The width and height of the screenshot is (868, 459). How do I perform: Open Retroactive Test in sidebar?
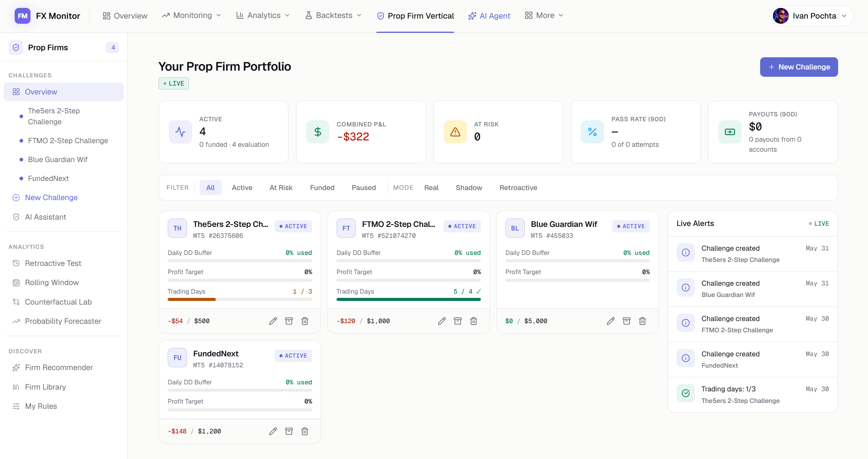[x=64, y=263]
